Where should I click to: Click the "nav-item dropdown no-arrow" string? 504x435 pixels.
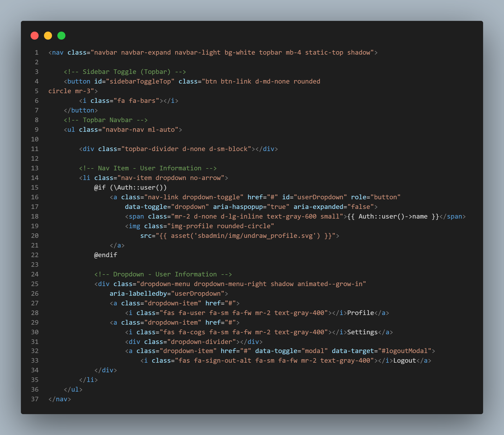click(171, 178)
